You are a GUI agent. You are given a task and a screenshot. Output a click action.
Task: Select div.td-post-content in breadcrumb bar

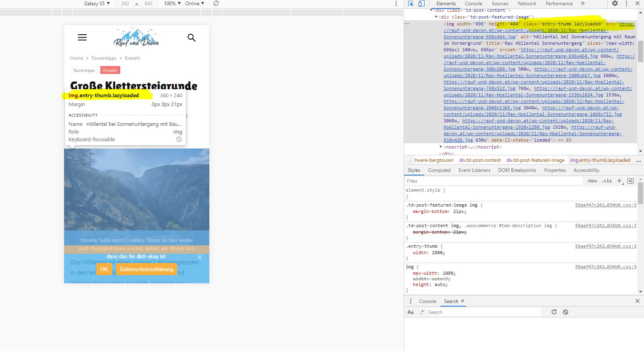[480, 160]
